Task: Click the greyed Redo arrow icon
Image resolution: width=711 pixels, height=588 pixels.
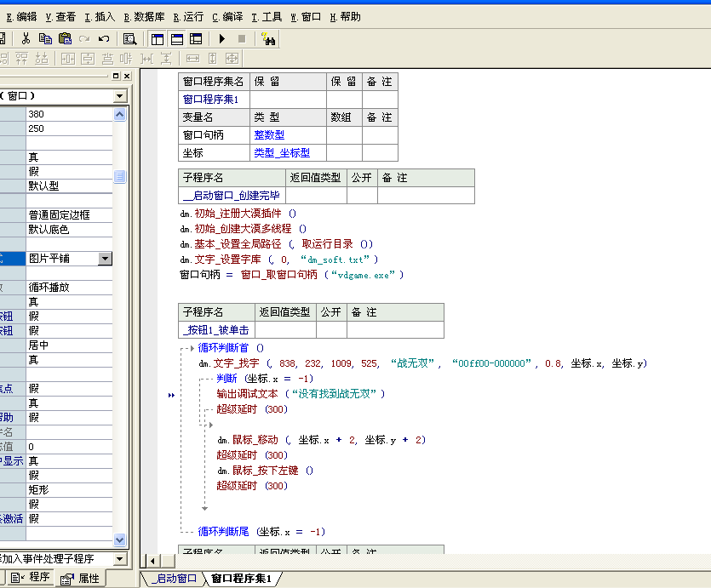Action: [x=84, y=39]
